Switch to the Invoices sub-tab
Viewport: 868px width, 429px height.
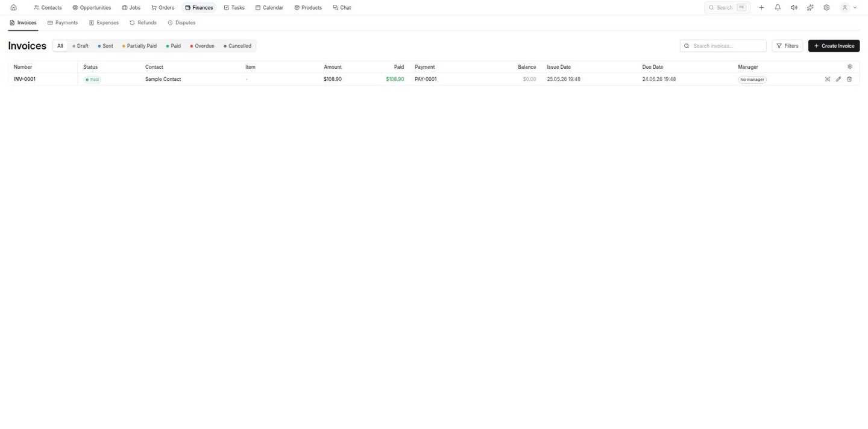(23, 23)
